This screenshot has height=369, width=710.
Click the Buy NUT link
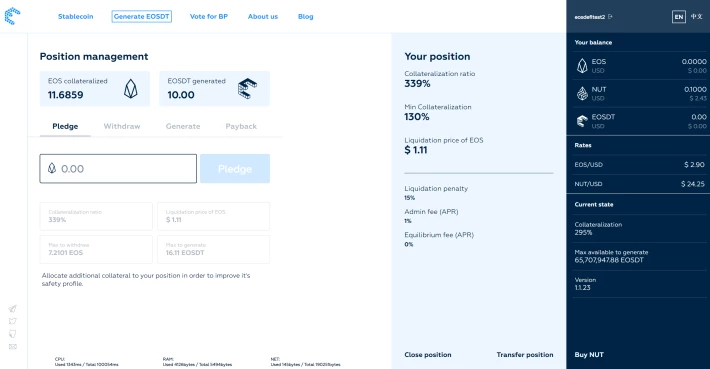coord(589,355)
